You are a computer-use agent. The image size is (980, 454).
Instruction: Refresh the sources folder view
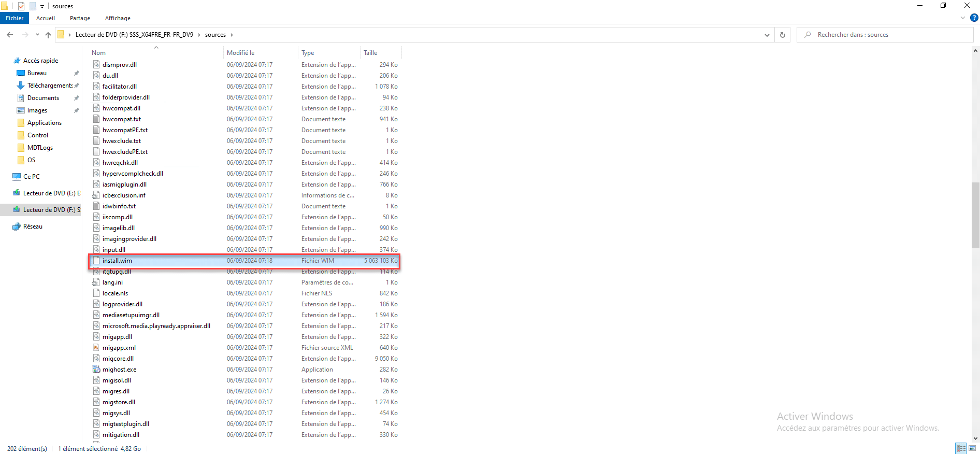coord(782,35)
